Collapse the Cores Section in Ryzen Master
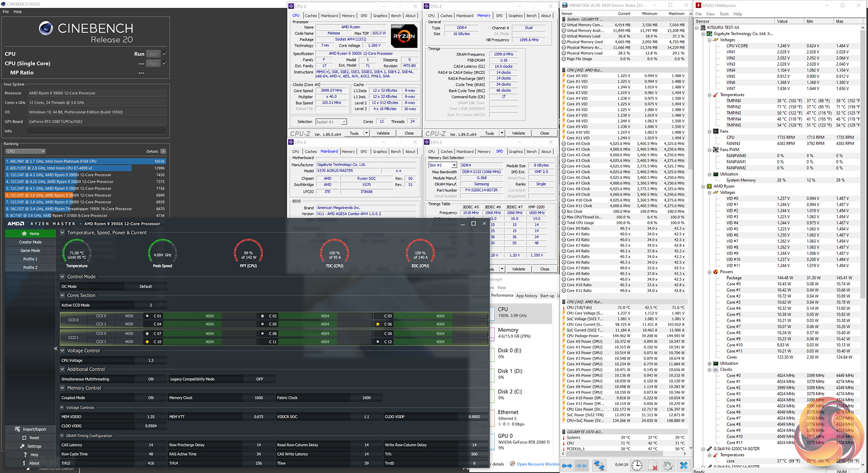The height and width of the screenshot is (473, 868). click(x=63, y=296)
